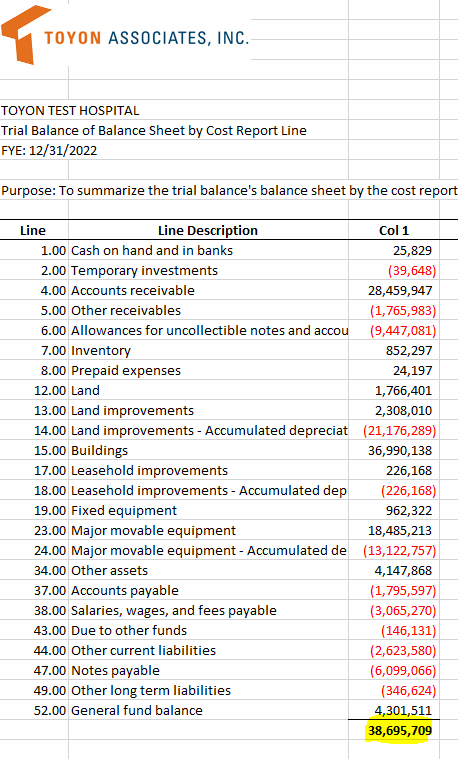Select 'Accounts receivable' description cell
This screenshot has width=458, height=759.
pyautogui.click(x=208, y=290)
